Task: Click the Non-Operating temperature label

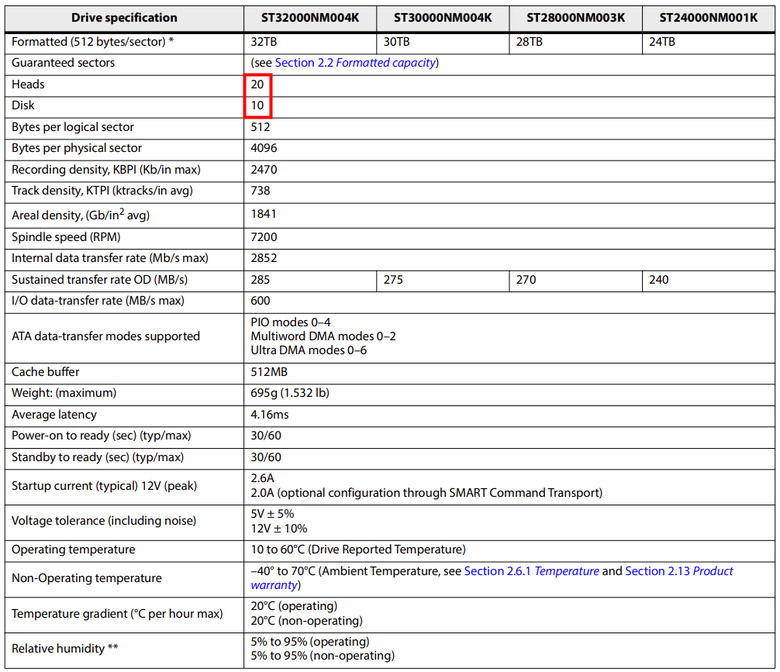Action: [87, 578]
